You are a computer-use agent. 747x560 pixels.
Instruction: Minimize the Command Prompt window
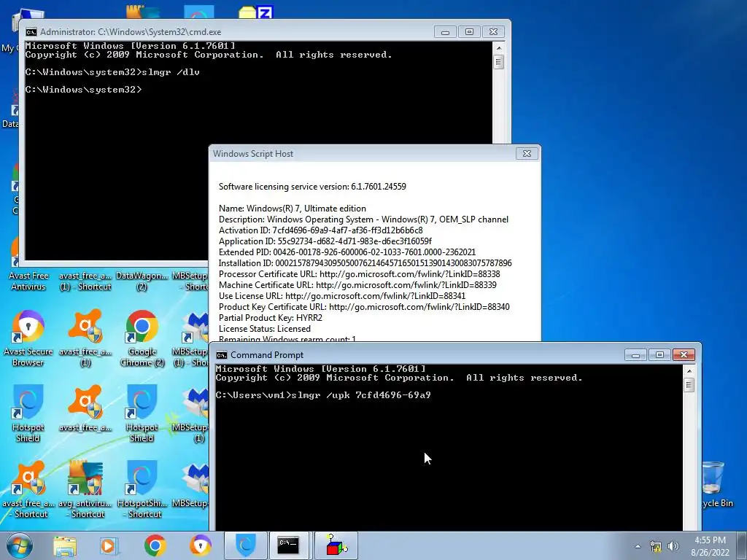[x=635, y=355]
